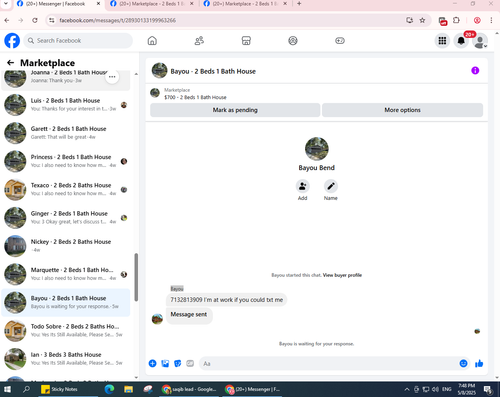Go to the Home feed icon

[x=152, y=41]
